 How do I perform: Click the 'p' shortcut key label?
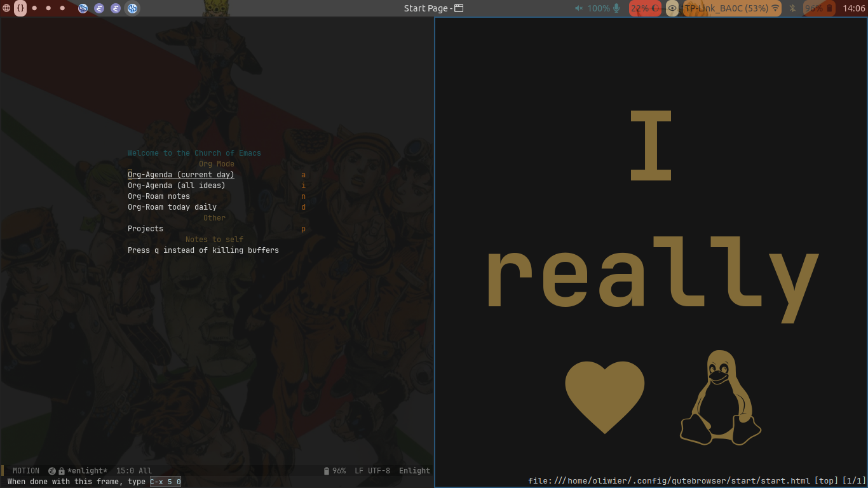pos(303,229)
